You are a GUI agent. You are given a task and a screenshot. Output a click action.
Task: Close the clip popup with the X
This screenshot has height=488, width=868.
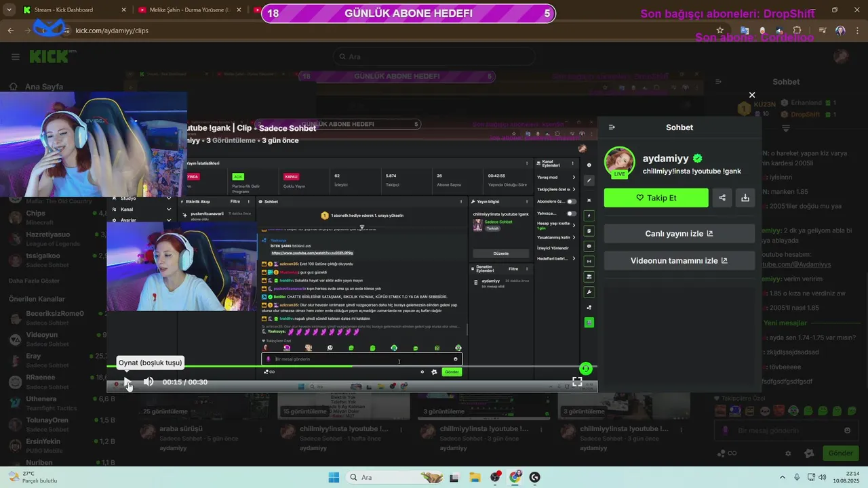click(751, 96)
